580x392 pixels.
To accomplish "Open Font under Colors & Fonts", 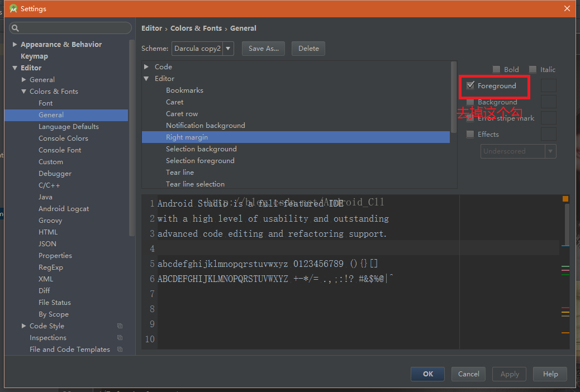I will pos(45,103).
